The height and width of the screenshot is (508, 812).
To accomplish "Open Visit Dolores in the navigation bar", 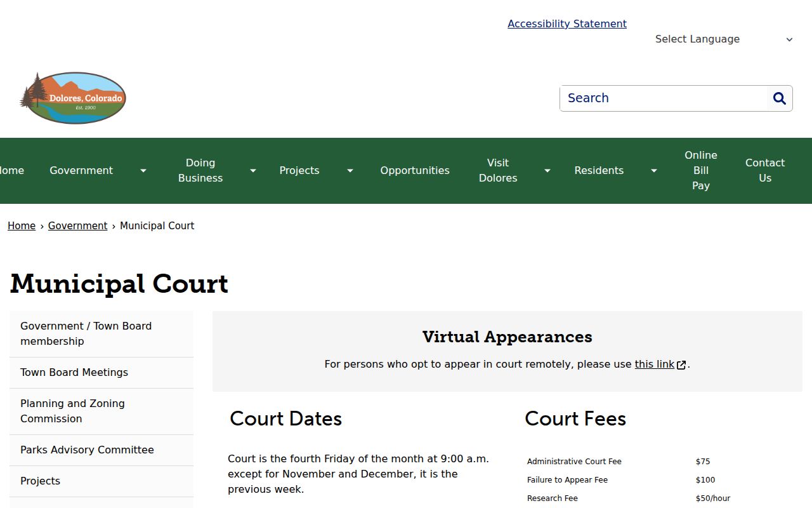I will [498, 171].
